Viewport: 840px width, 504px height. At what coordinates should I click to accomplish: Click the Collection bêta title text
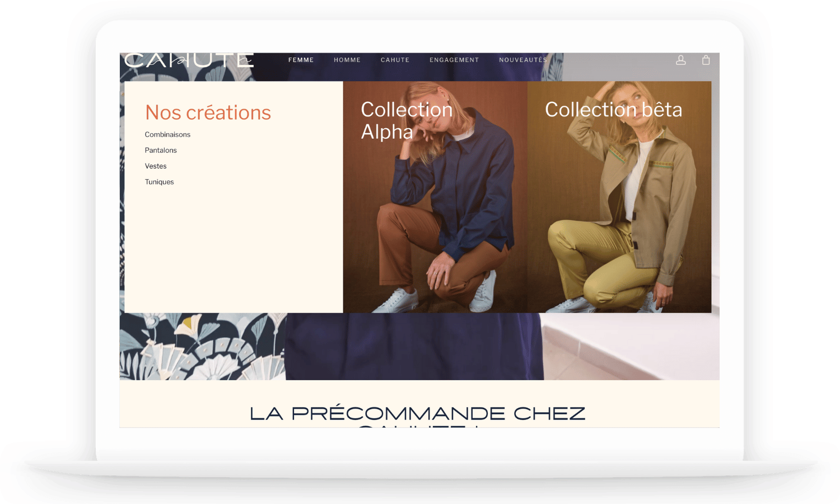[x=614, y=110]
